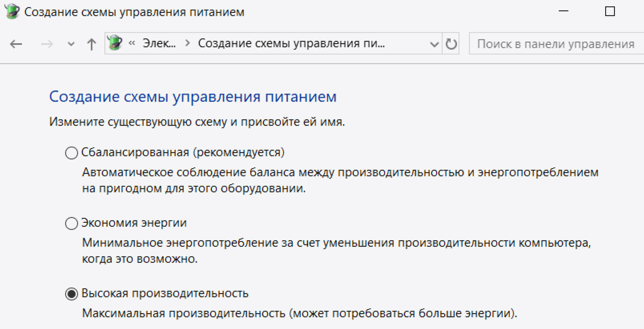Refresh the current view

click(x=451, y=44)
